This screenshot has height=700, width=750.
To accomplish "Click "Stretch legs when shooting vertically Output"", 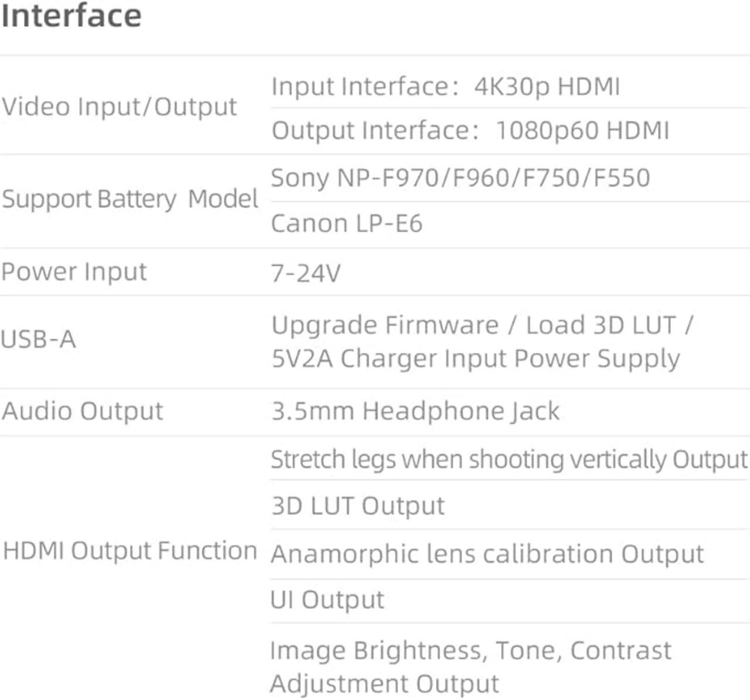I will (509, 460).
